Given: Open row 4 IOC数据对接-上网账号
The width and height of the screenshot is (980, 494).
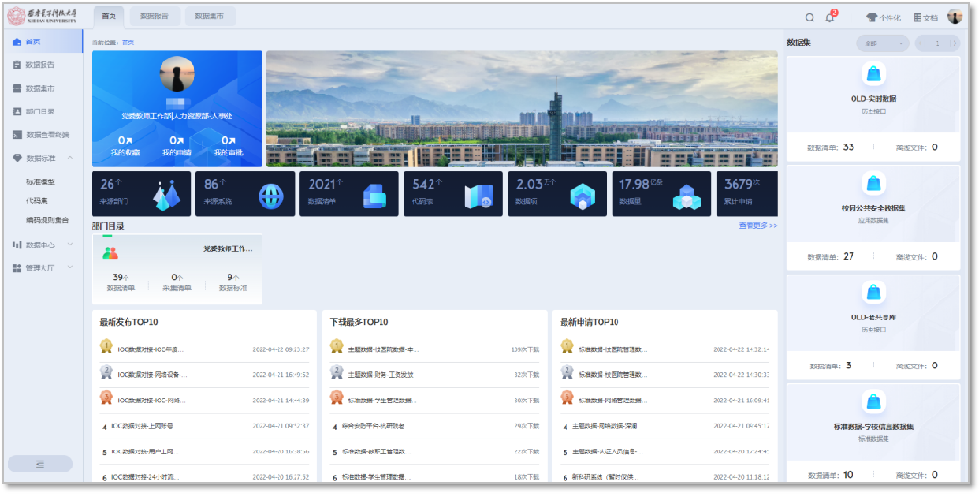Looking at the screenshot, I should coord(204,426).
